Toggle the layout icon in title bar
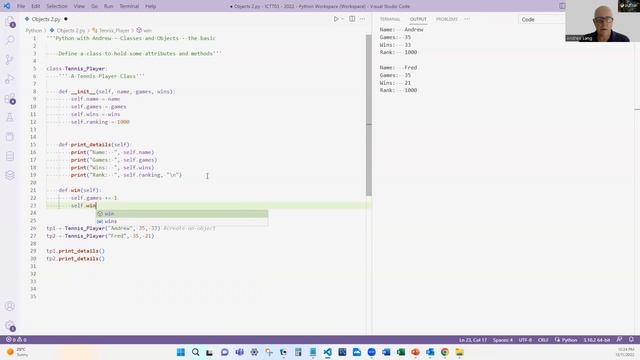This screenshot has height=360, width=640. [x=562, y=6]
